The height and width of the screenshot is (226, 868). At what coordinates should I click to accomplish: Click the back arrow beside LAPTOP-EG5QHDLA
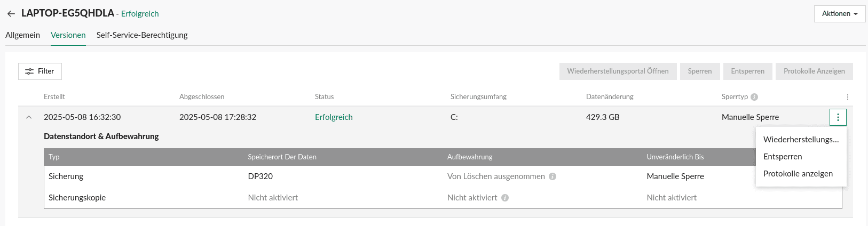pyautogui.click(x=11, y=14)
